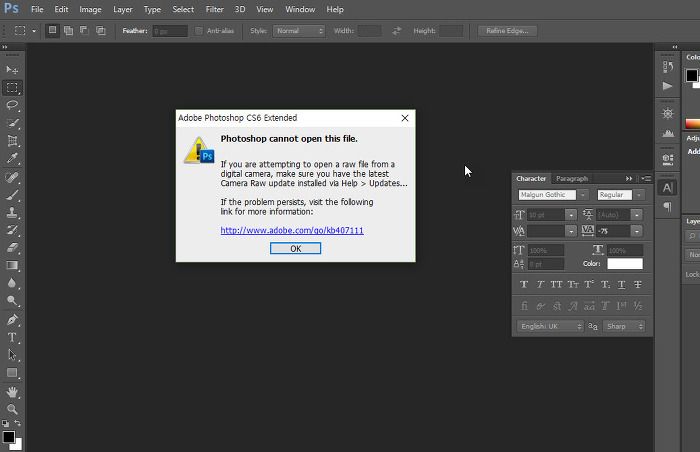Image resolution: width=700 pixels, height=452 pixels.
Task: Select the Pen tool
Action: point(12,320)
